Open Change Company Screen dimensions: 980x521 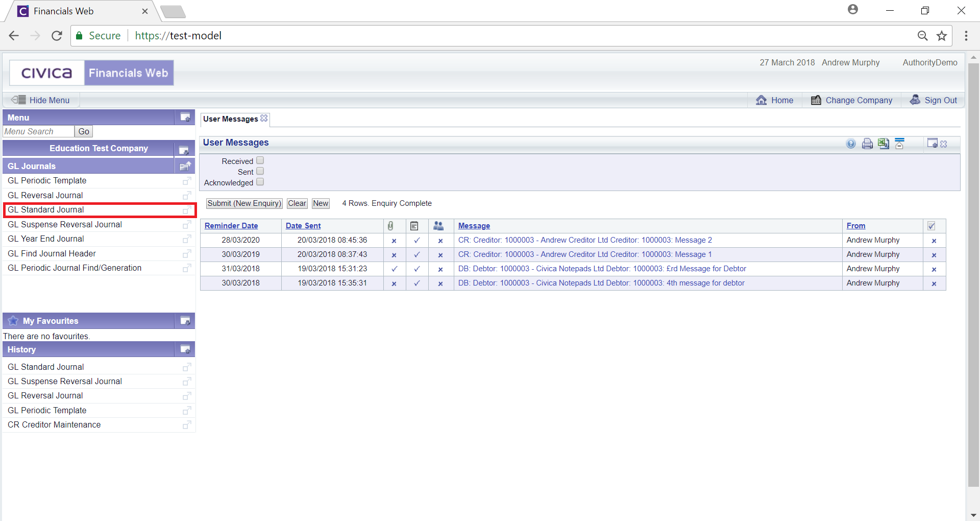[852, 100]
